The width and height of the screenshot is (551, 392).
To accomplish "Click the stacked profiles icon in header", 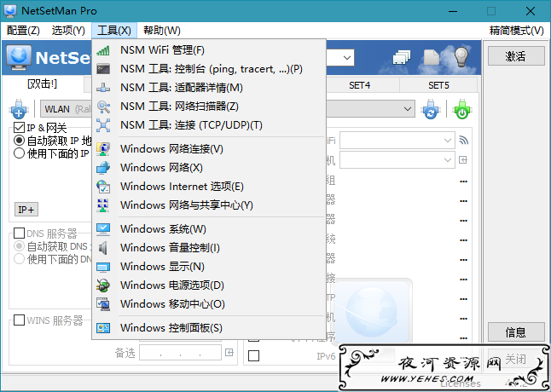I will pyautogui.click(x=402, y=58).
